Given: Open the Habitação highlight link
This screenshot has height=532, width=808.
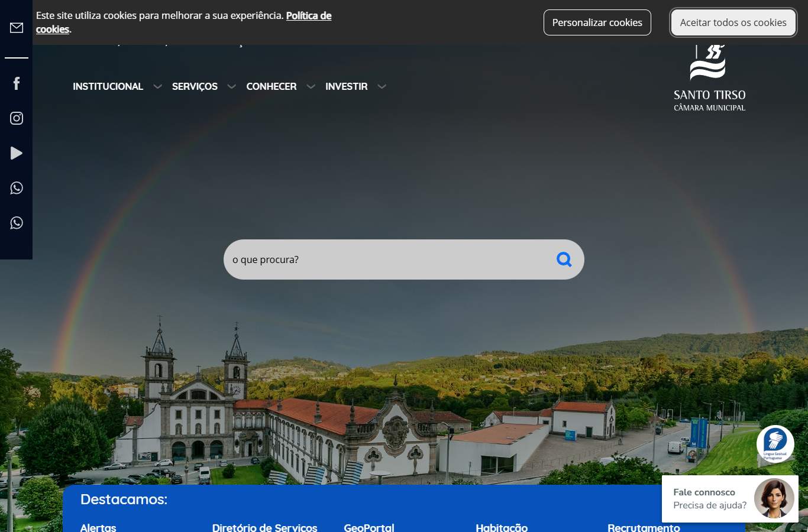Looking at the screenshot, I should [x=502, y=527].
